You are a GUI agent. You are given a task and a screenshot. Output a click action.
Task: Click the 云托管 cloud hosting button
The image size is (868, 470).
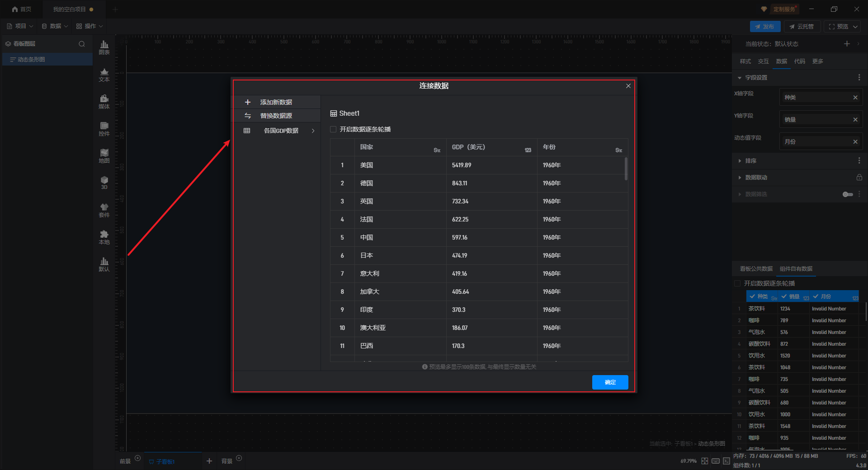click(802, 27)
